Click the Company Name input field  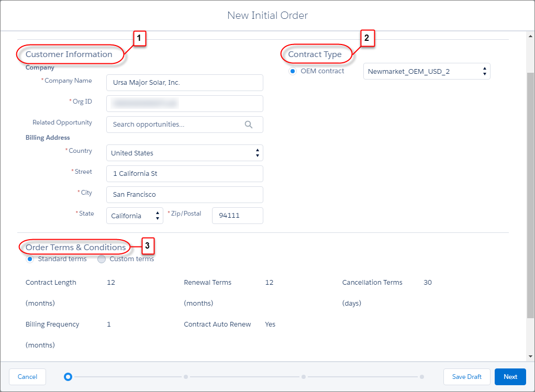click(x=185, y=83)
